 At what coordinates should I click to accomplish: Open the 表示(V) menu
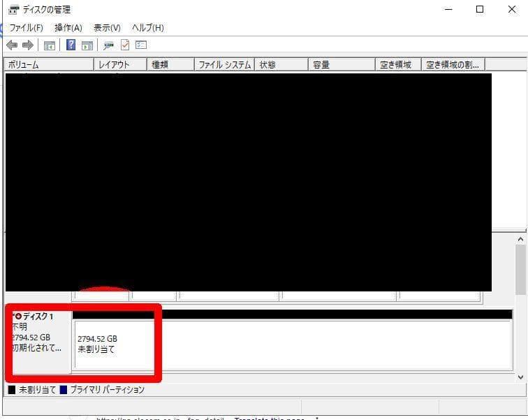[107, 28]
